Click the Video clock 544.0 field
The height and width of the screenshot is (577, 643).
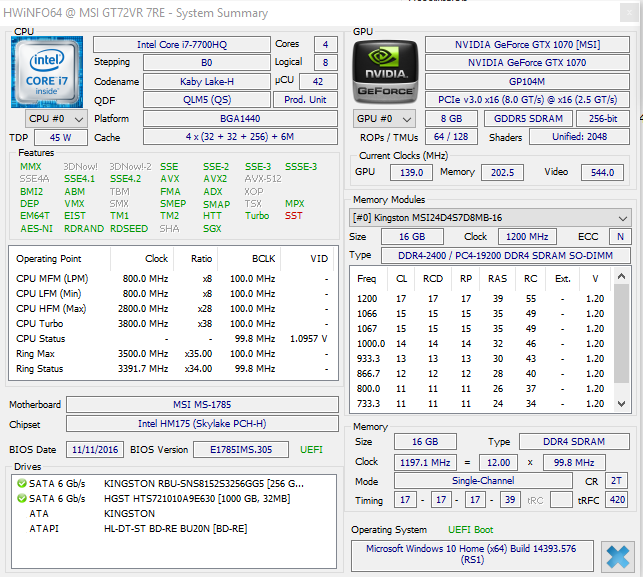[602, 173]
